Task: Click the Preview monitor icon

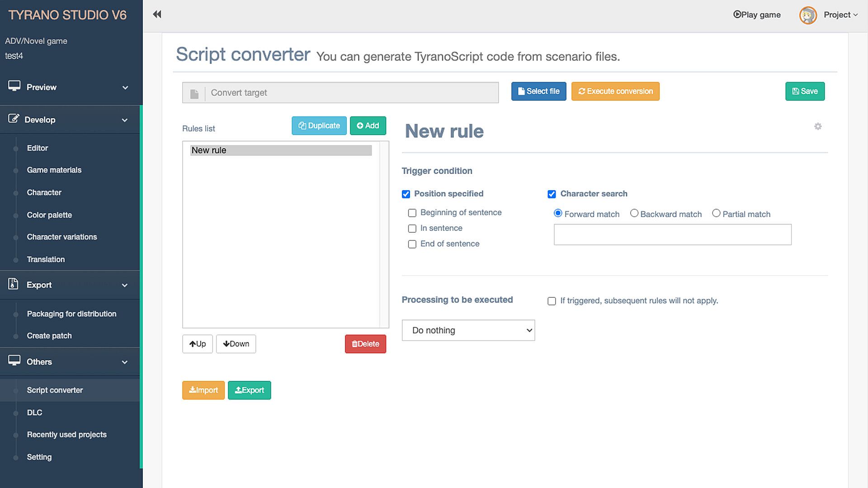Action: (14, 86)
